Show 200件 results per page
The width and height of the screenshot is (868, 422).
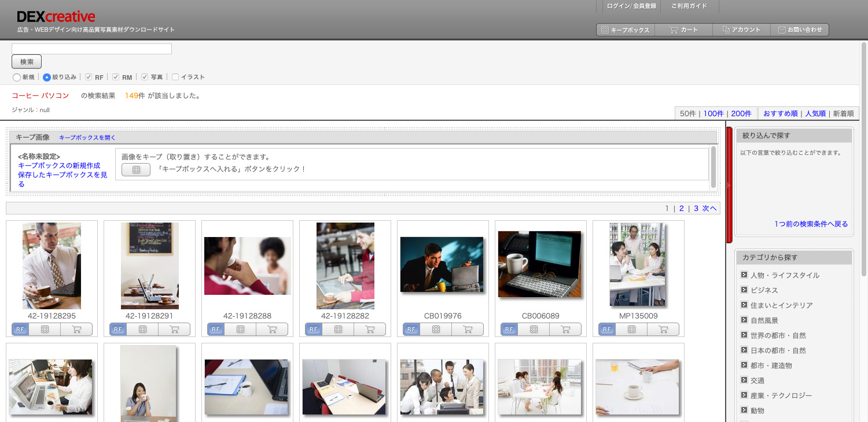(741, 114)
